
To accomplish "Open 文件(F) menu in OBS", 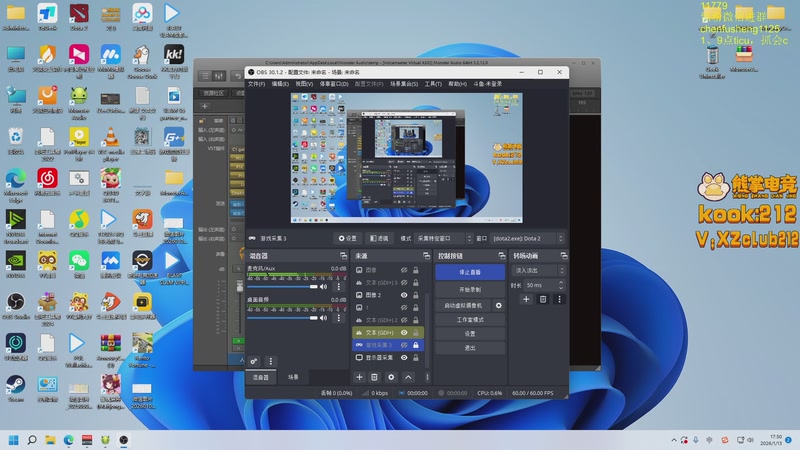I will [x=256, y=84].
